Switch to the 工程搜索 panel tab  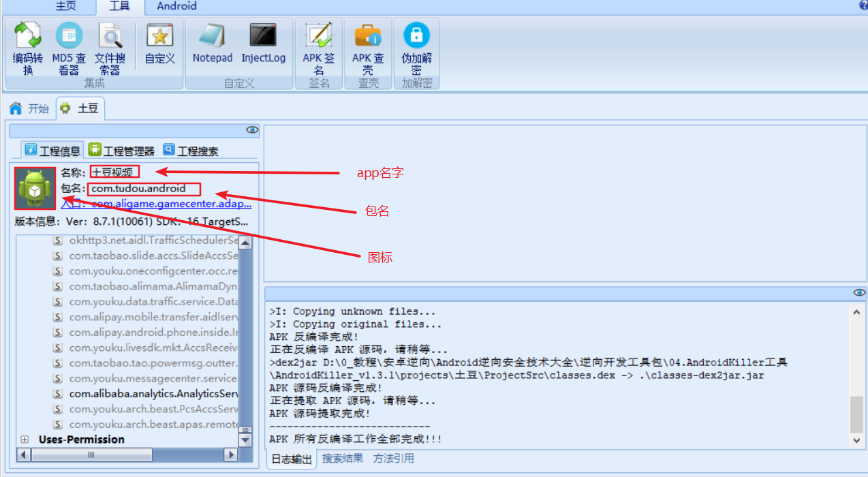click(x=191, y=151)
